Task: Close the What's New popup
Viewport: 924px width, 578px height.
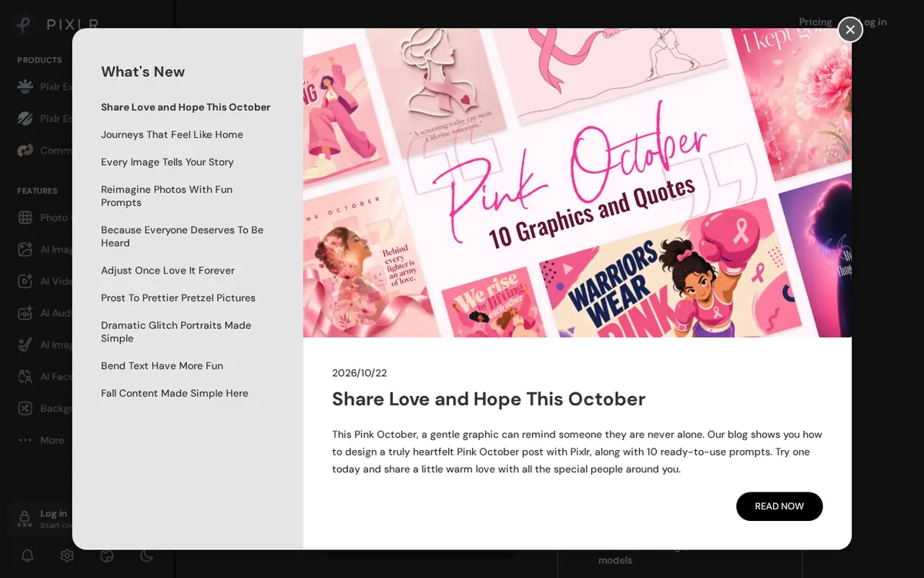Action: [x=850, y=29]
